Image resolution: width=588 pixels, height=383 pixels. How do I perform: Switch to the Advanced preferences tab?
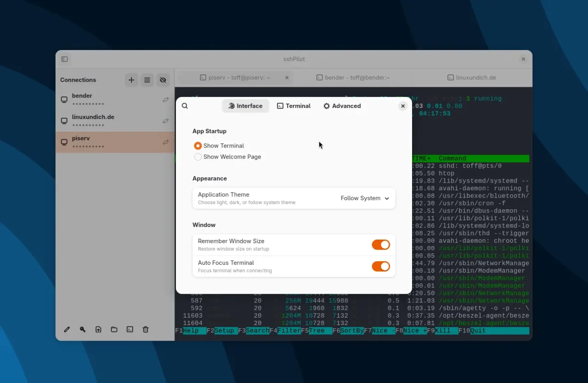[342, 106]
